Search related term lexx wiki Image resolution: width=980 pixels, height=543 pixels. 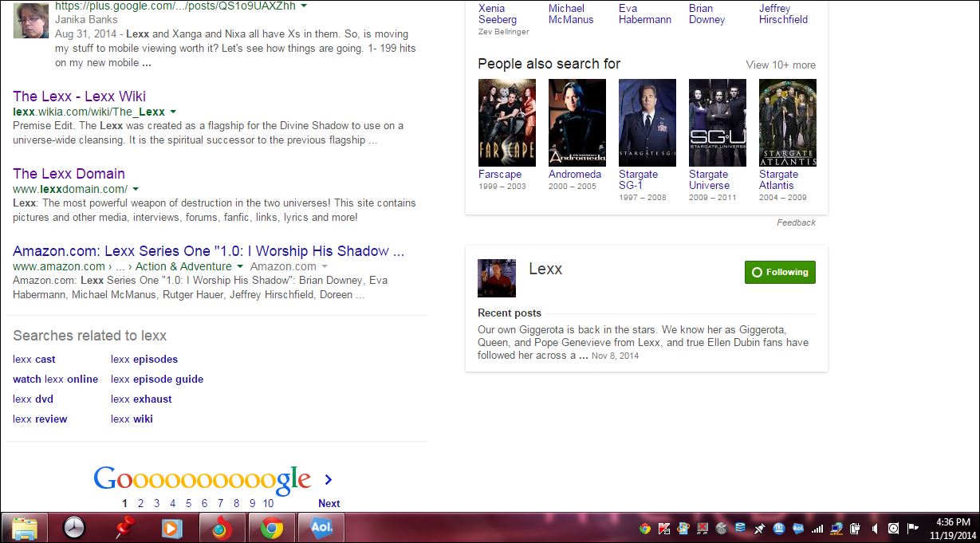coord(132,419)
